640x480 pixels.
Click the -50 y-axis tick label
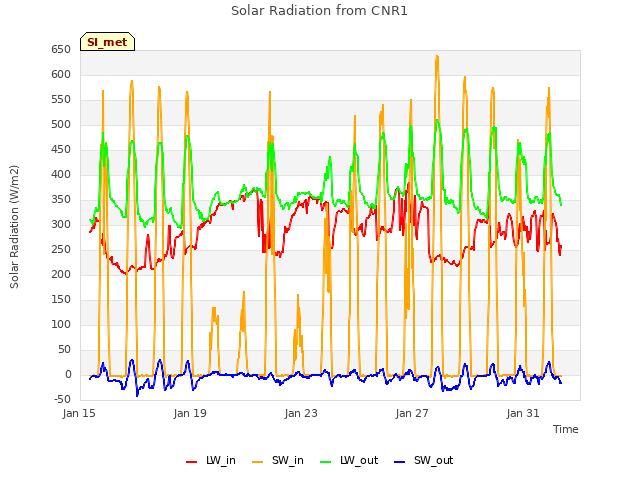click(x=62, y=399)
